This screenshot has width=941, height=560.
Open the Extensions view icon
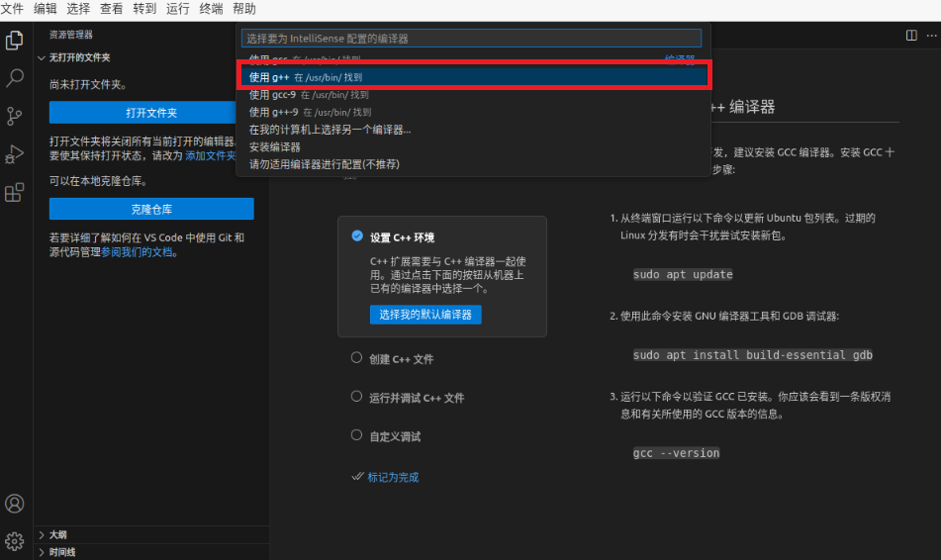15,193
